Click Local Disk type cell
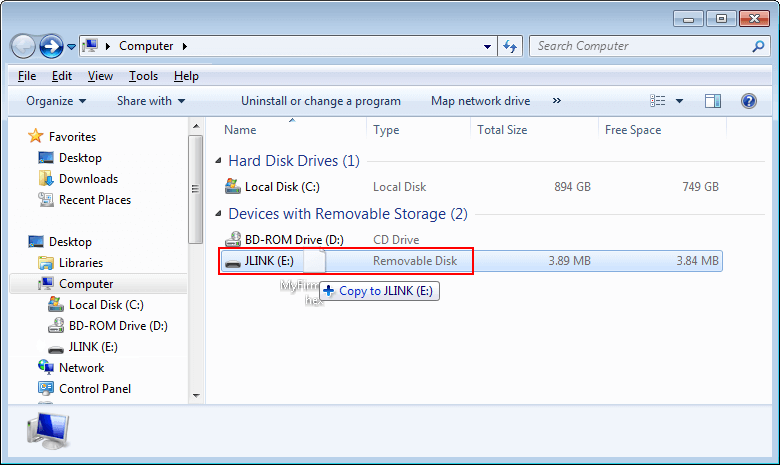Viewport: 780px width, 465px height. click(399, 187)
